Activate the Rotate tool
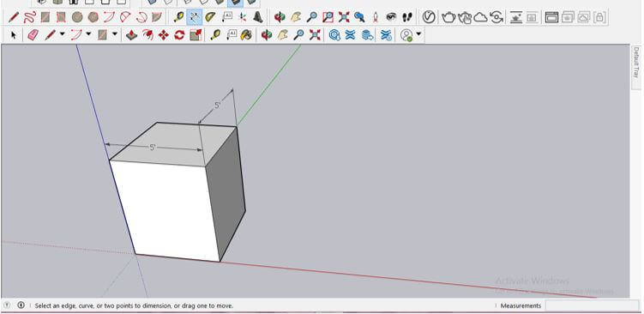The image size is (644, 314). click(x=179, y=35)
